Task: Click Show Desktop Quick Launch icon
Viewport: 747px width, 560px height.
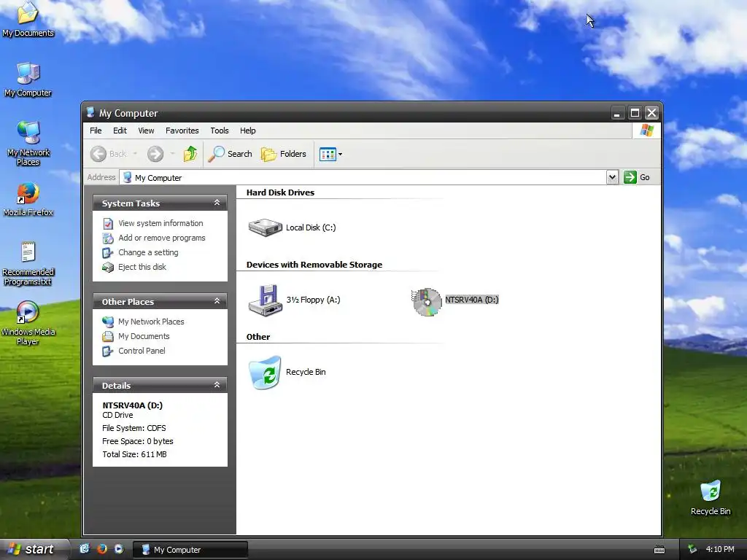Action: pos(85,549)
